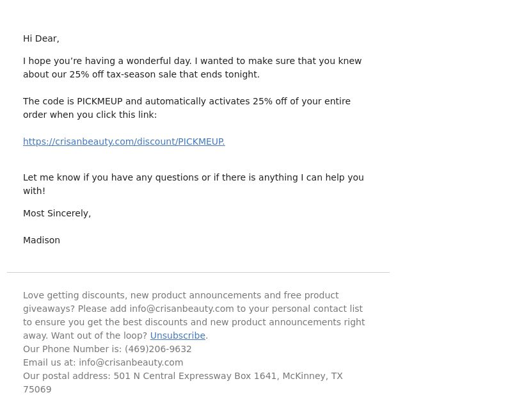Click the phone number (469)206-9632
This screenshot has width=517, height=420.
[158, 349]
